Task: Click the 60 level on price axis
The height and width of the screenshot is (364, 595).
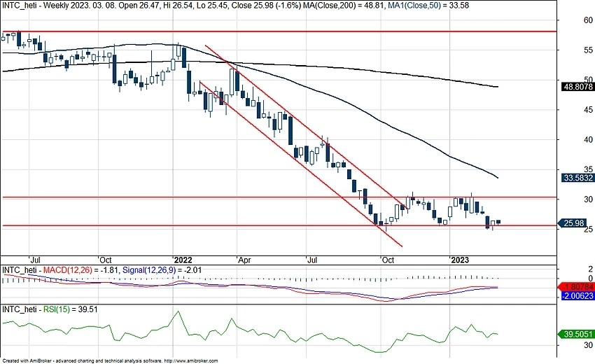Action: click(x=568, y=20)
